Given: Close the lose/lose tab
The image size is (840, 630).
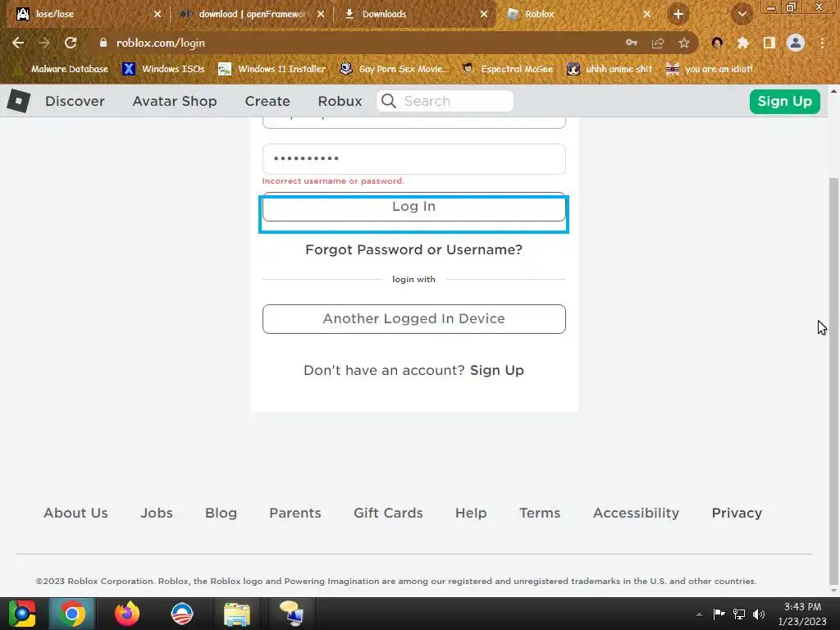Looking at the screenshot, I should (157, 15).
